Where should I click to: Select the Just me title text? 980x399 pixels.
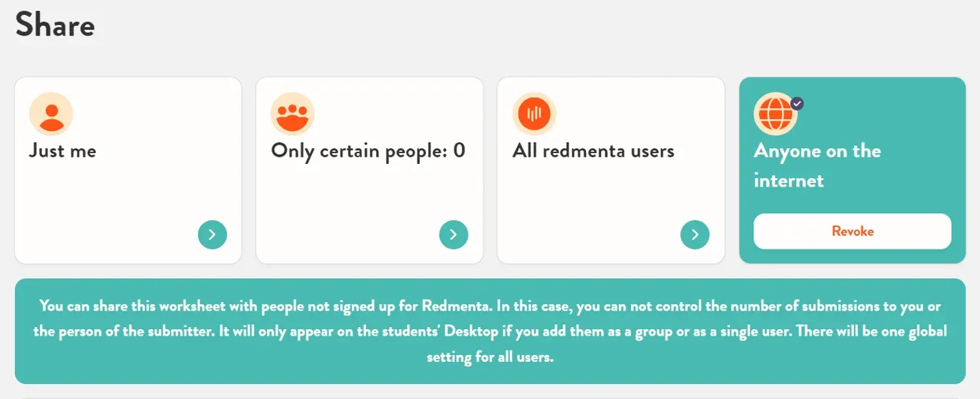click(63, 151)
